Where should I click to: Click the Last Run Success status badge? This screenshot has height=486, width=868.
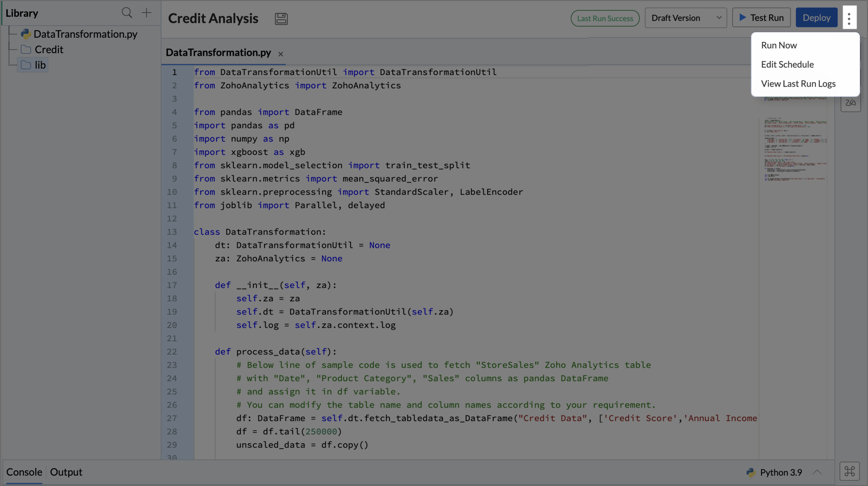pyautogui.click(x=605, y=18)
